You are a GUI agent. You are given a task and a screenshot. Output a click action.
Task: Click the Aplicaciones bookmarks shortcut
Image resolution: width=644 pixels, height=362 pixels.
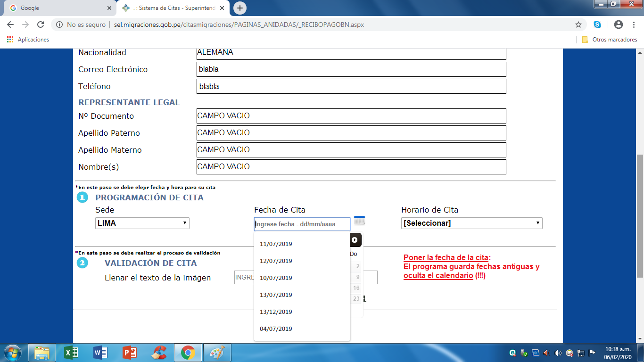(28, 40)
